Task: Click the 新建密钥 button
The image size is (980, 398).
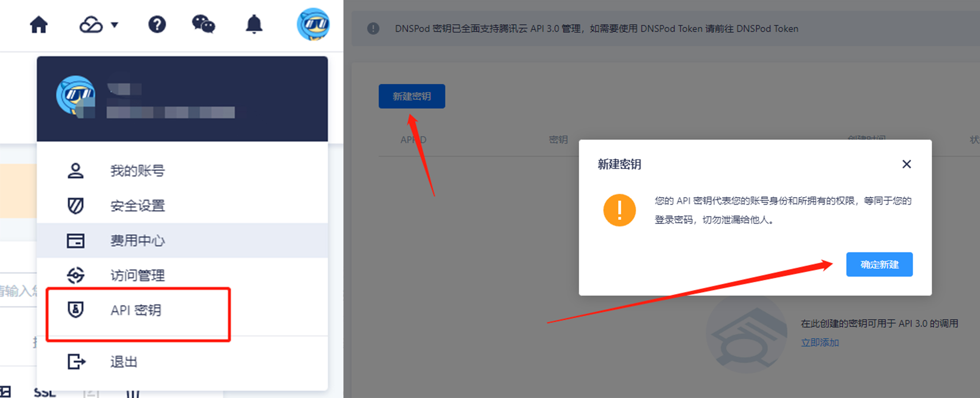Action: pyautogui.click(x=411, y=96)
